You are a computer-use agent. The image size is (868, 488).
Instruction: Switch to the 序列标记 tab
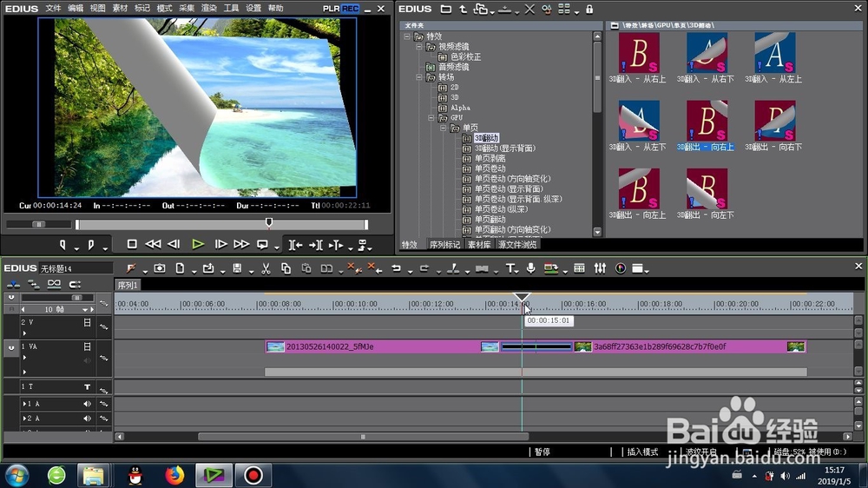(x=444, y=245)
